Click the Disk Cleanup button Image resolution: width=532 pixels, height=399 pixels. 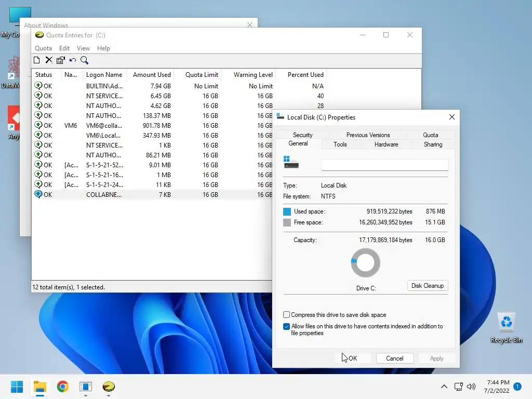pyautogui.click(x=428, y=286)
